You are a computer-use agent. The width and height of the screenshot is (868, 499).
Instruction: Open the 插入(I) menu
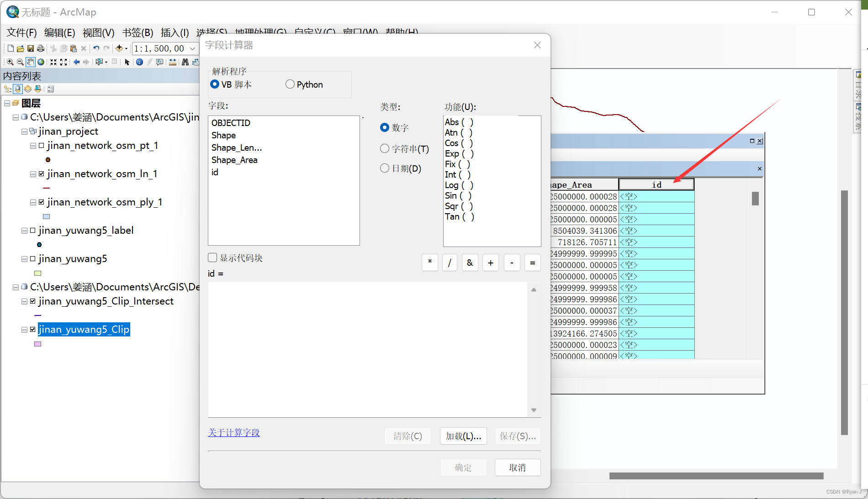(175, 32)
